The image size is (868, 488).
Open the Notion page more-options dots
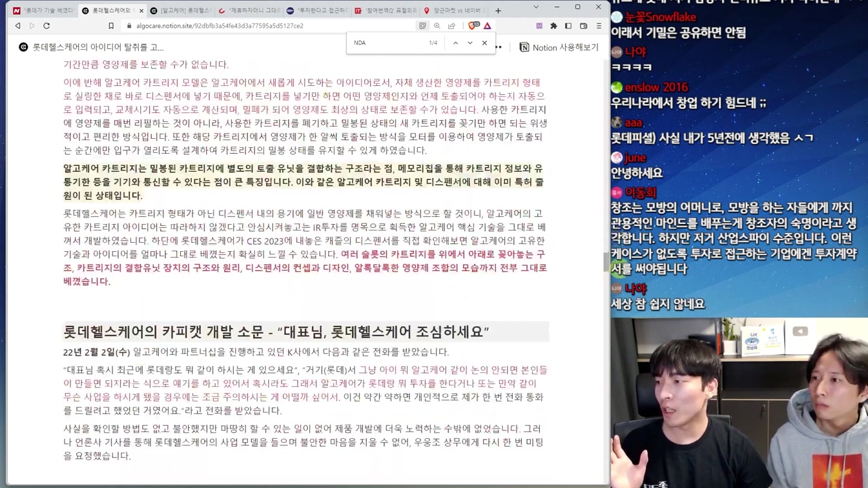click(x=498, y=47)
